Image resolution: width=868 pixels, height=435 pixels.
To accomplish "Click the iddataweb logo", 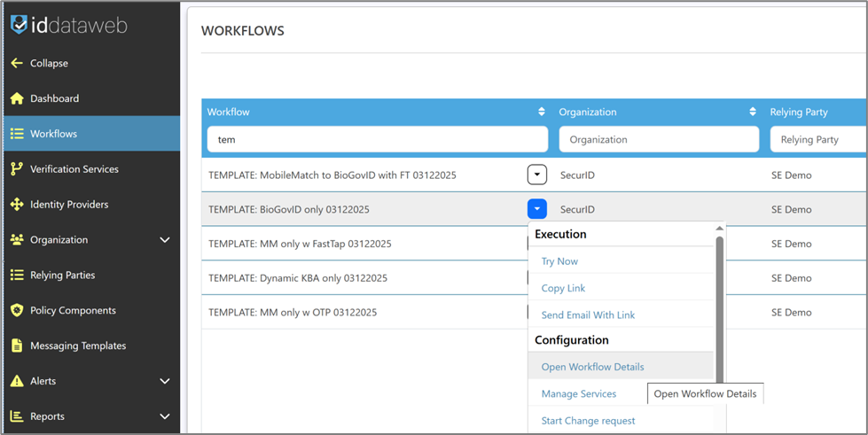I will click(69, 25).
